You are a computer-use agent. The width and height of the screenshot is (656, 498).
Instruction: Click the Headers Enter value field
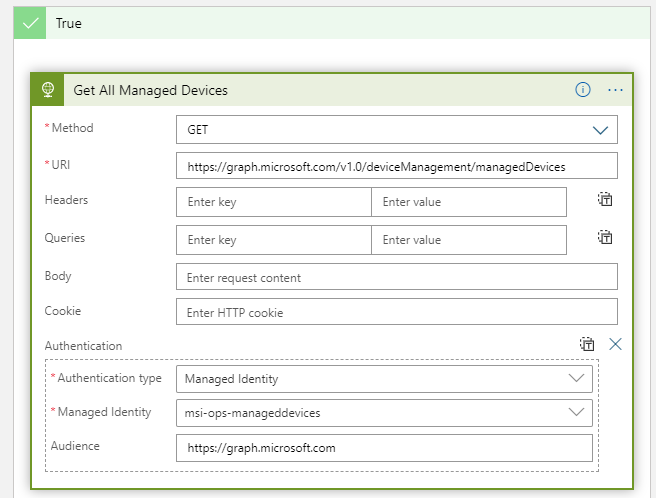[x=469, y=202]
